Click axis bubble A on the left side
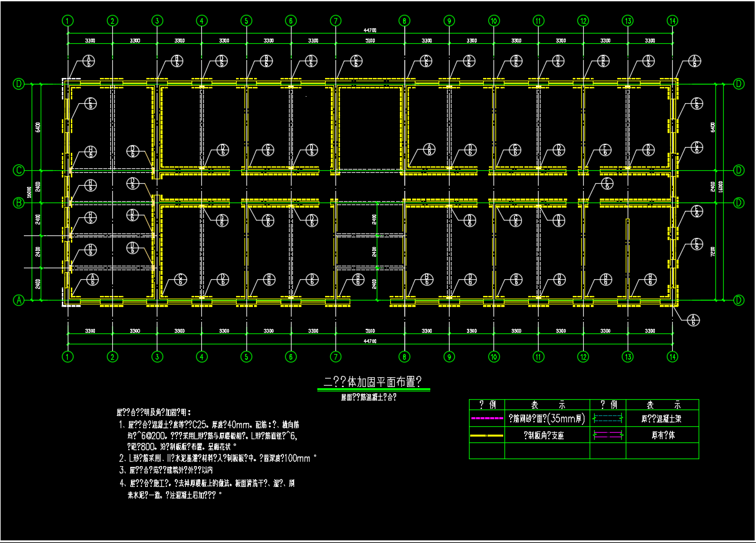The image size is (756, 543). (x=19, y=300)
